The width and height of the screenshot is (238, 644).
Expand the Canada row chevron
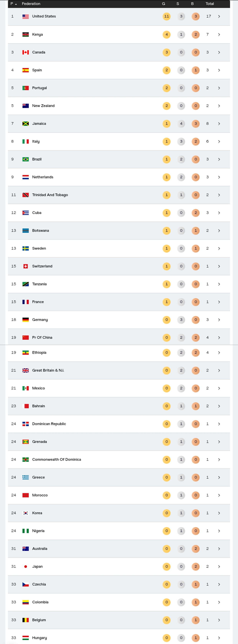[219, 52]
